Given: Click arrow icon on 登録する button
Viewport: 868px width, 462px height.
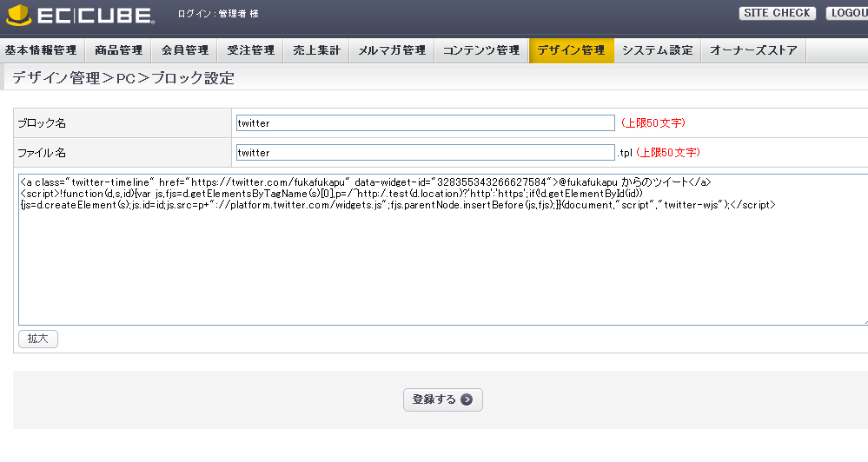Looking at the screenshot, I should tap(467, 399).
